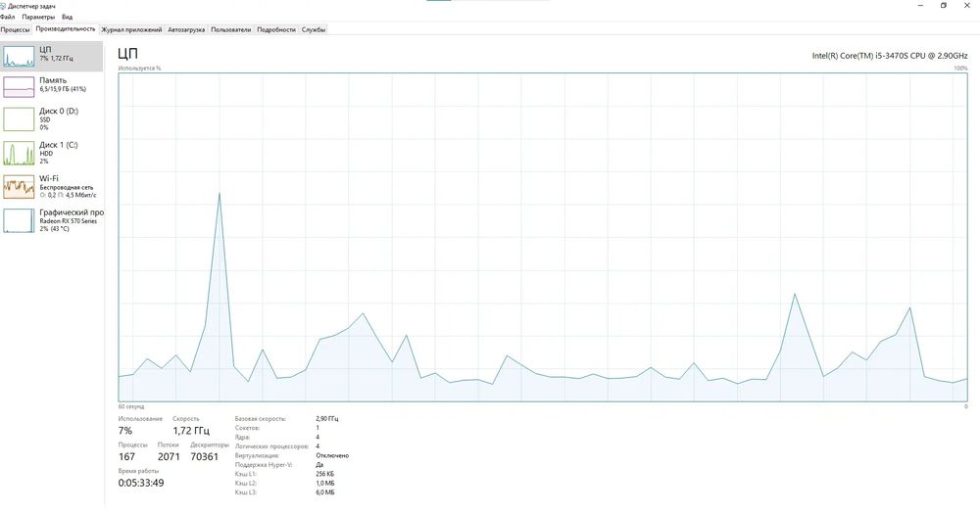The height and width of the screenshot is (514, 980).
Task: Open the Службы tab
Action: click(314, 29)
